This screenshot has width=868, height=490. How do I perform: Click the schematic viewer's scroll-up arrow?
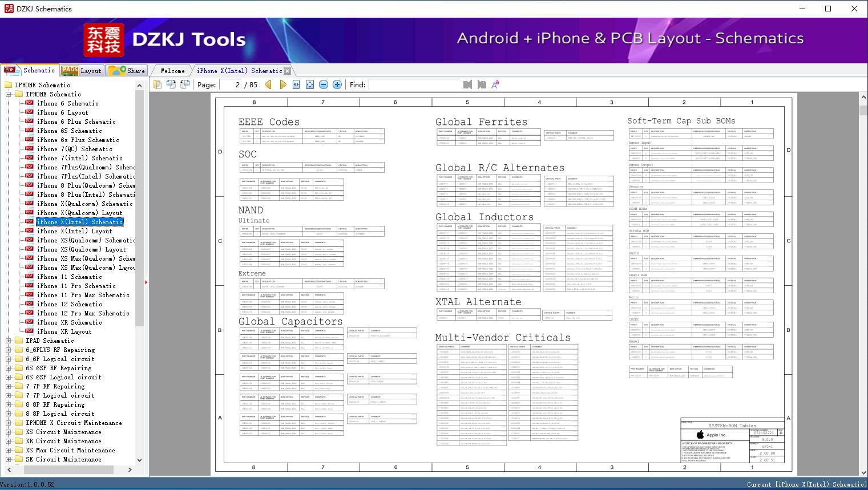(863, 98)
